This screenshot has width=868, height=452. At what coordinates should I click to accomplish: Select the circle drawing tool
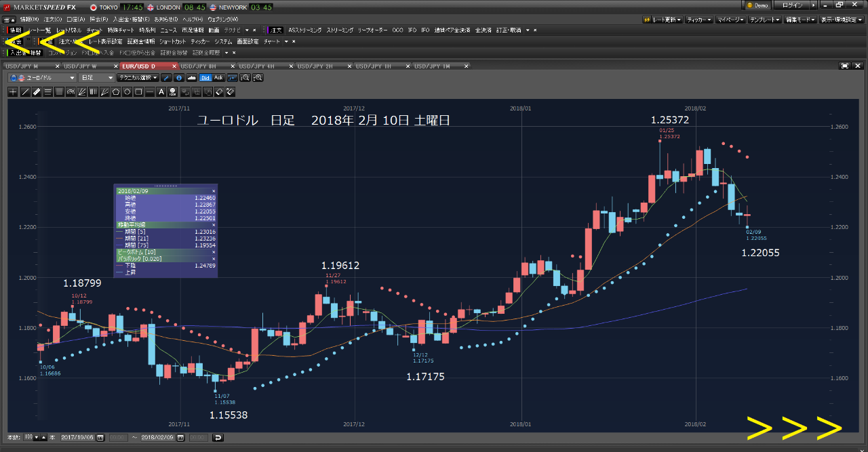click(x=127, y=91)
